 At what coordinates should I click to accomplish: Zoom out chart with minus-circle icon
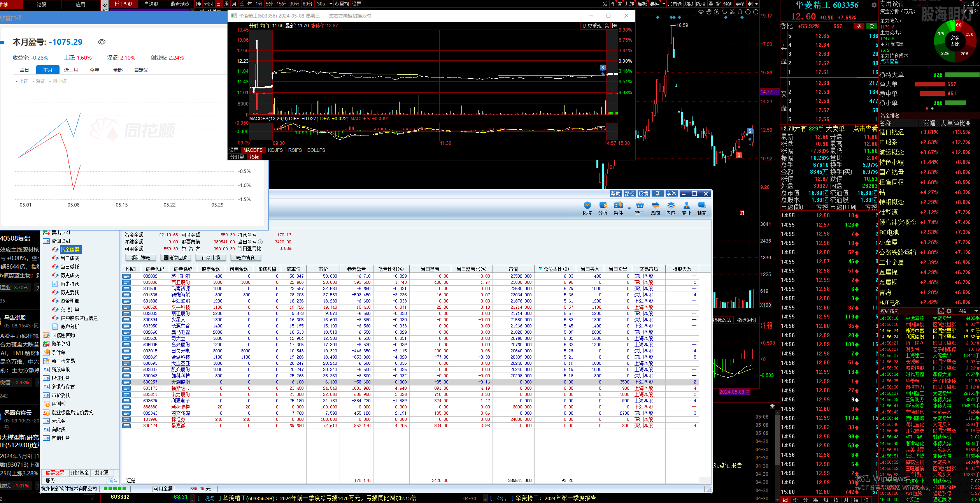click(756, 12)
